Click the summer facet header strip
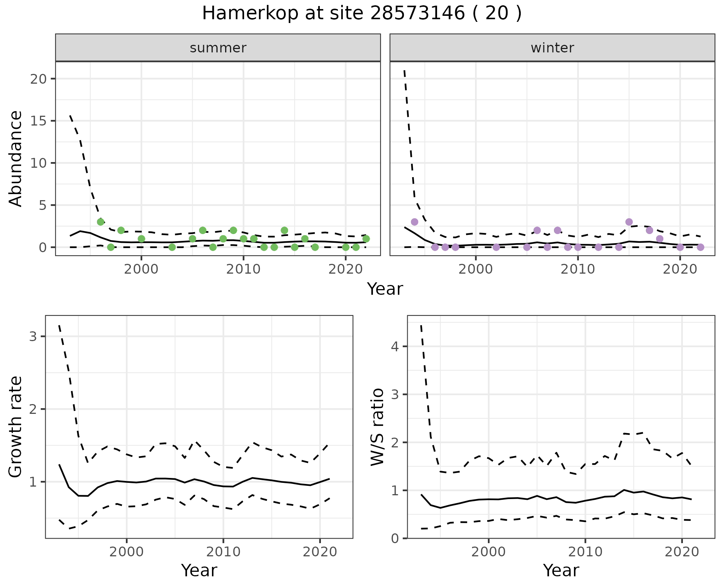 (x=218, y=48)
